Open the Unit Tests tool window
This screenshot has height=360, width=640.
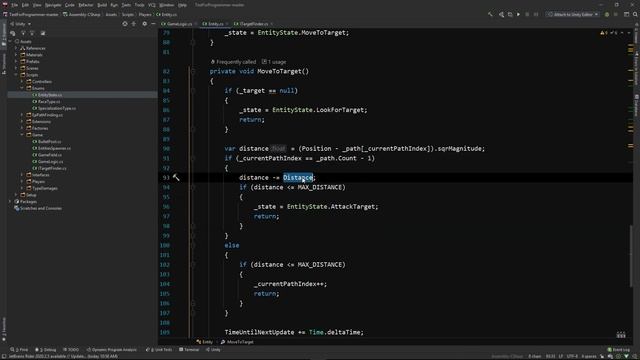click(x=159, y=350)
